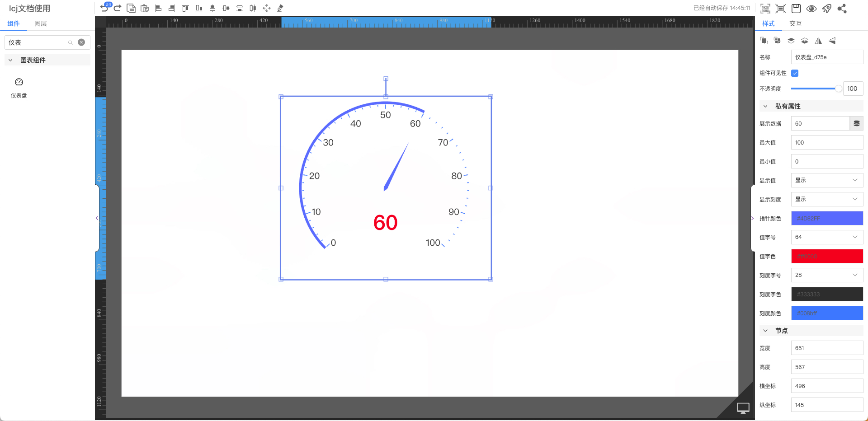Click the 最小值 input field
868x421 pixels.
(x=827, y=161)
